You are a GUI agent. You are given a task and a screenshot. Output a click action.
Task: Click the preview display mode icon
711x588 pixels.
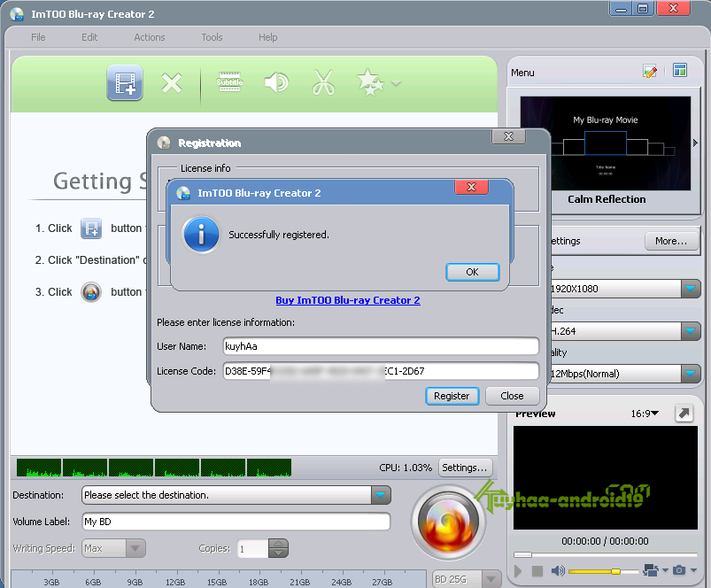pyautogui.click(x=651, y=570)
